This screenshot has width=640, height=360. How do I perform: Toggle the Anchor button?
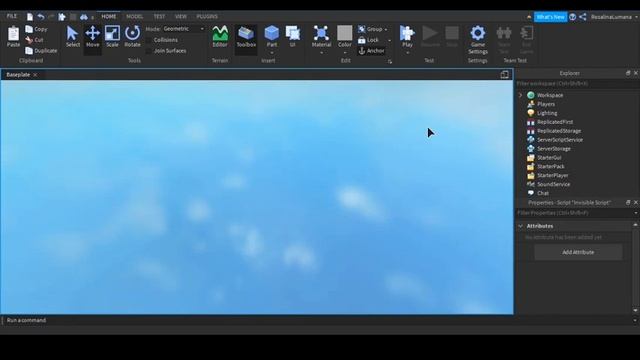tap(371, 51)
